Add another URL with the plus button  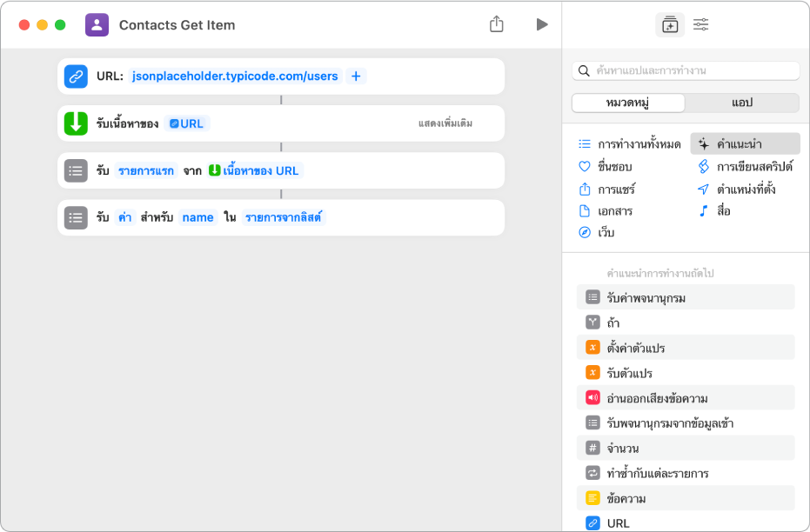[x=356, y=76]
